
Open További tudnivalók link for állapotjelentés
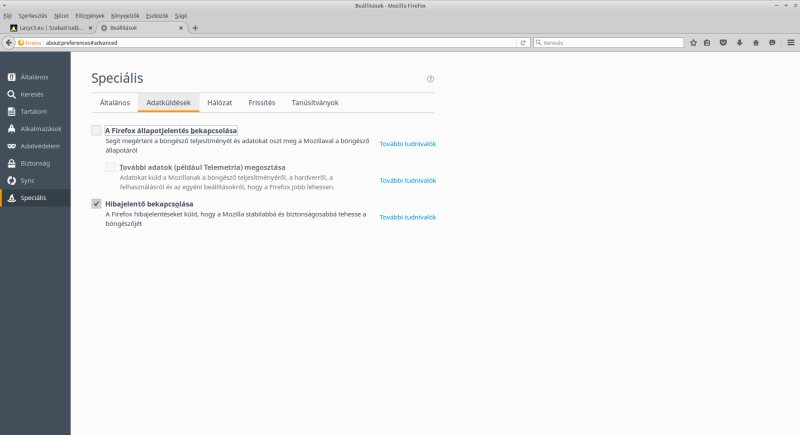[408, 144]
